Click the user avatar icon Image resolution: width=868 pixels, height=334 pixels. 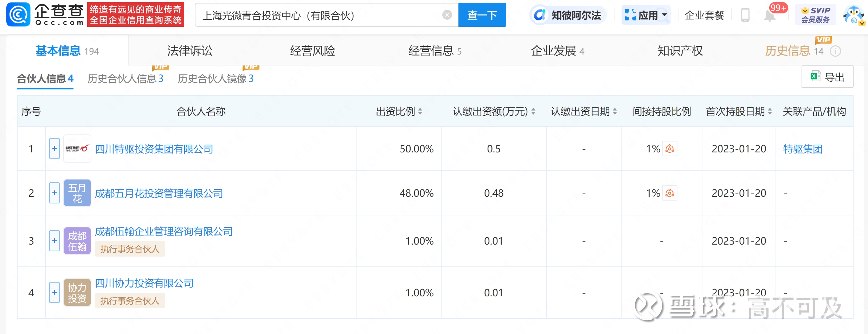854,15
